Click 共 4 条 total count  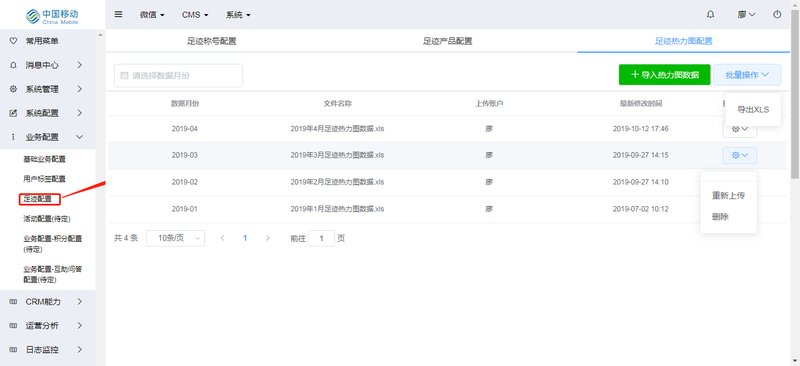126,238
